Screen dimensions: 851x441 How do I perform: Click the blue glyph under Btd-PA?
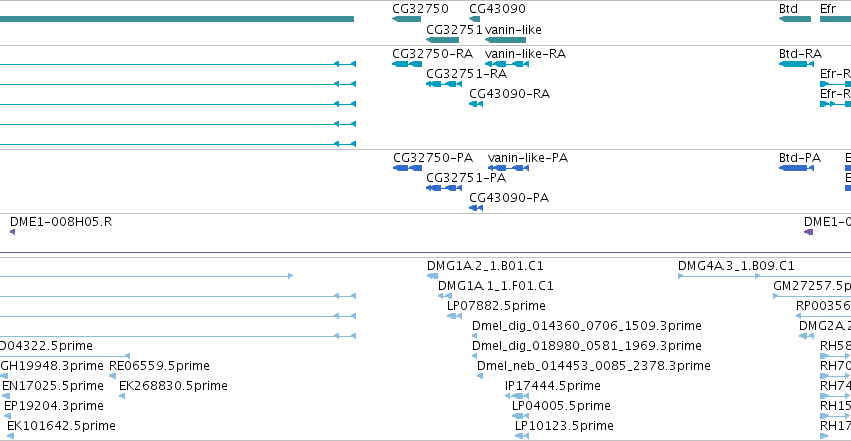point(796,168)
